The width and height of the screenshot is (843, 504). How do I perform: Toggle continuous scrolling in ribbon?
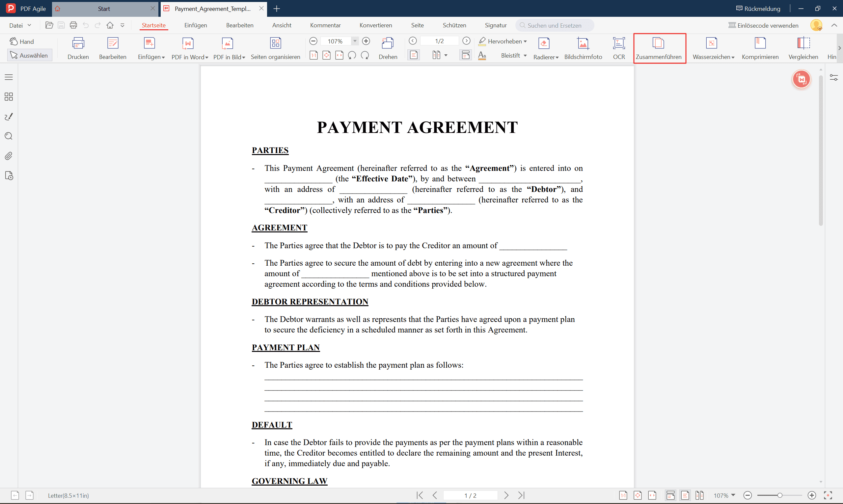[466, 55]
